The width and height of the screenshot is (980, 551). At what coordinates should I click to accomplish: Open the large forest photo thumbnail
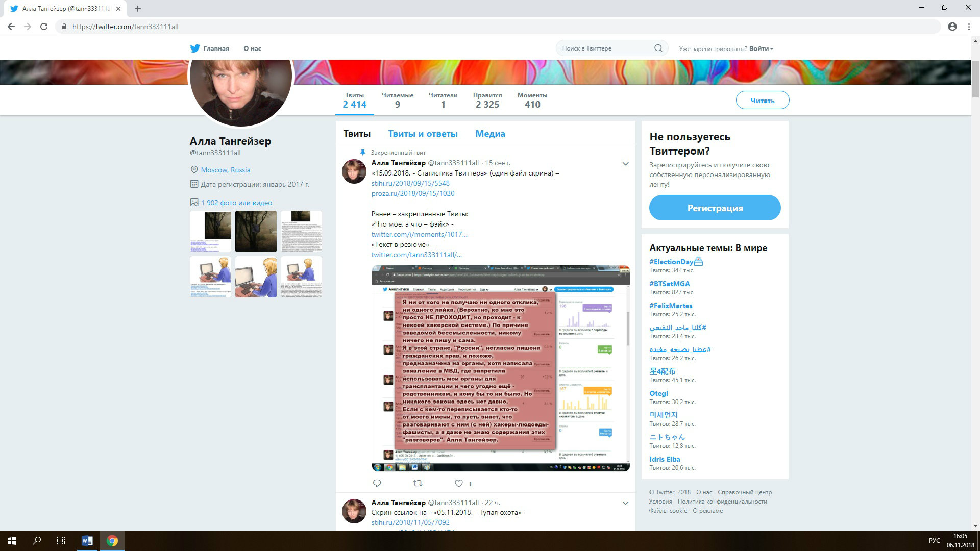256,231
